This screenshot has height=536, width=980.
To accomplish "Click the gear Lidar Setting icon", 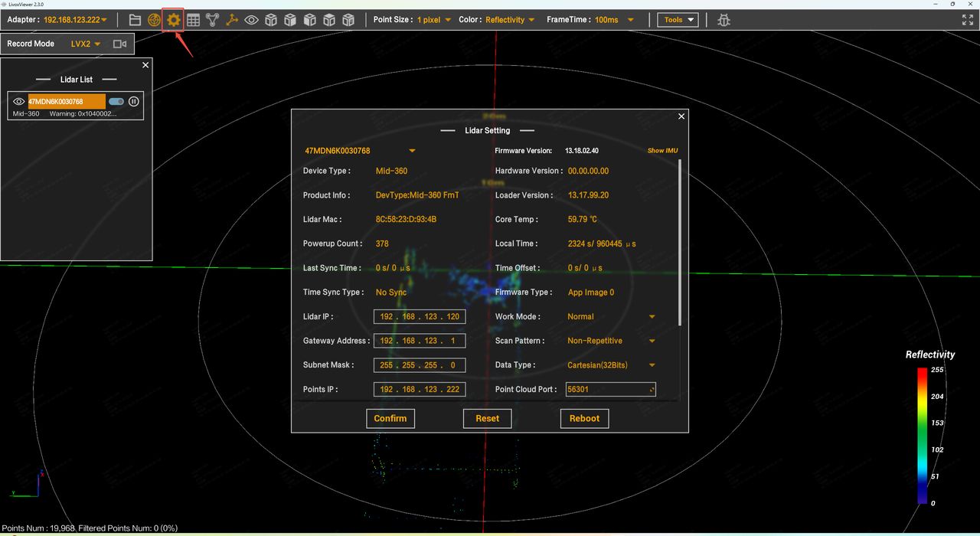I will click(174, 20).
